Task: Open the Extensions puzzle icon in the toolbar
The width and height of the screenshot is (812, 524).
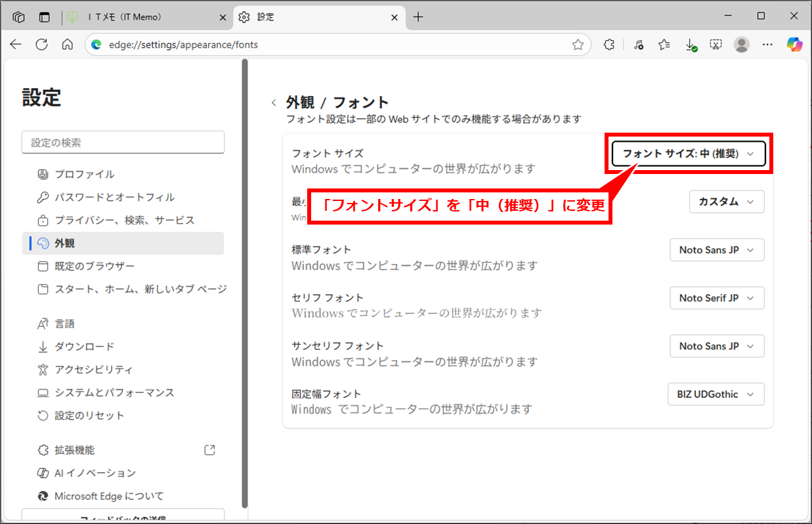Action: (609, 44)
